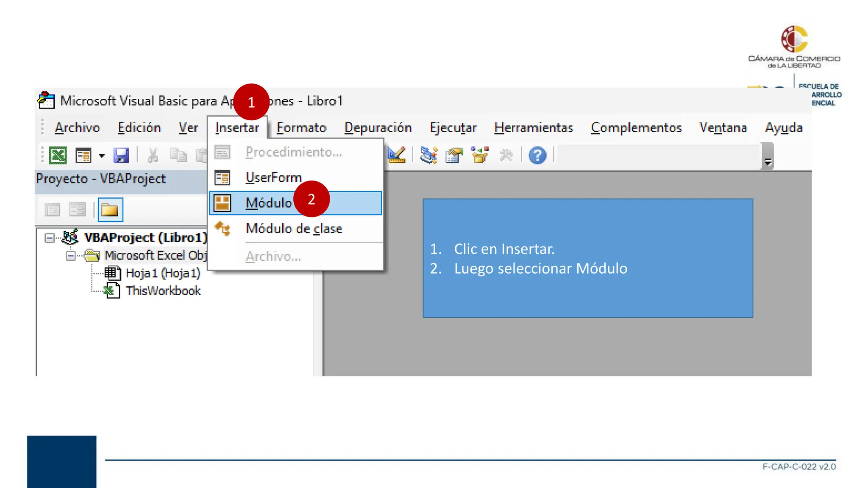Choose Procedimiento... from the Insertar menu
This screenshot has width=868, height=488.
[296, 152]
